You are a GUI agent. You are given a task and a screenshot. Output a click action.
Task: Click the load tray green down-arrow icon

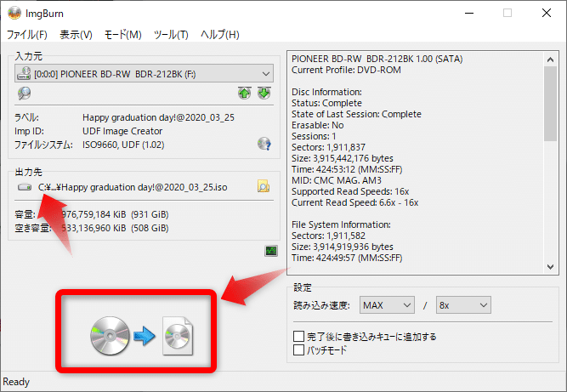[264, 93]
